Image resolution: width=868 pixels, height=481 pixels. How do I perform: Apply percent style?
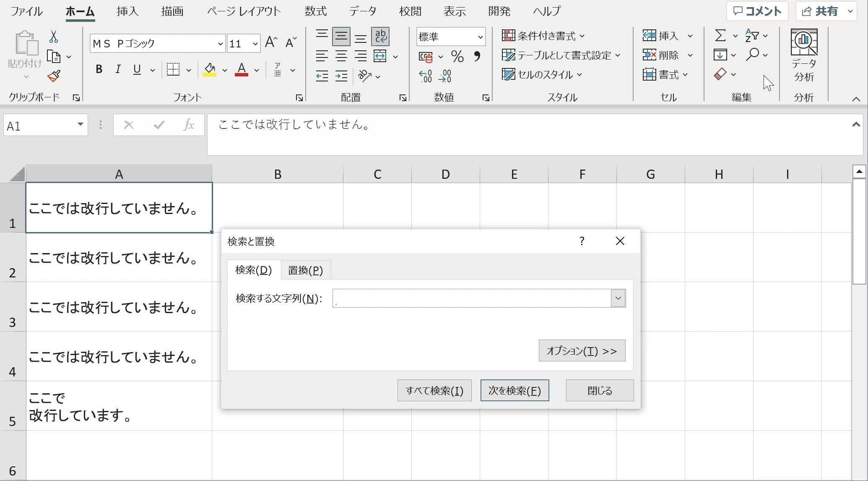[x=457, y=56]
